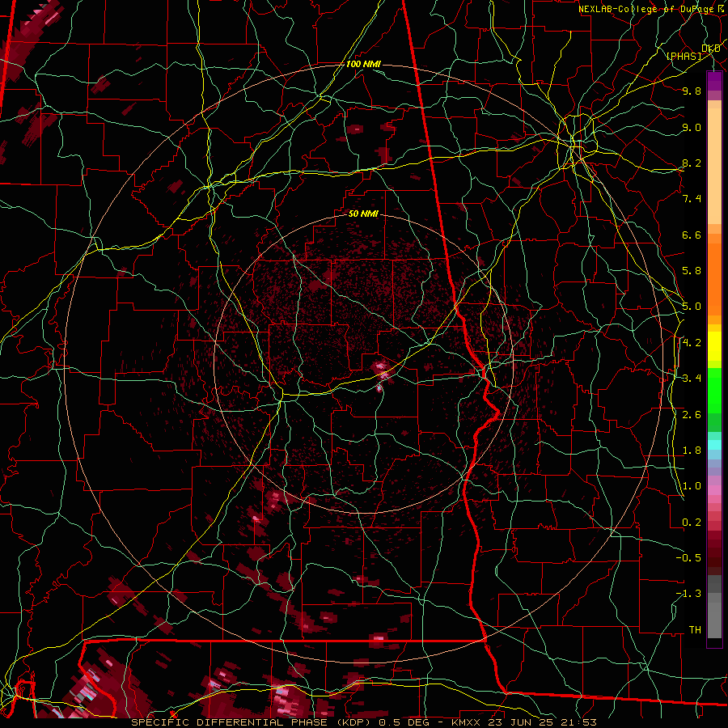Screen dimensions: 728x728
Task: Click the 5.0 value on the scale
Action: point(692,307)
